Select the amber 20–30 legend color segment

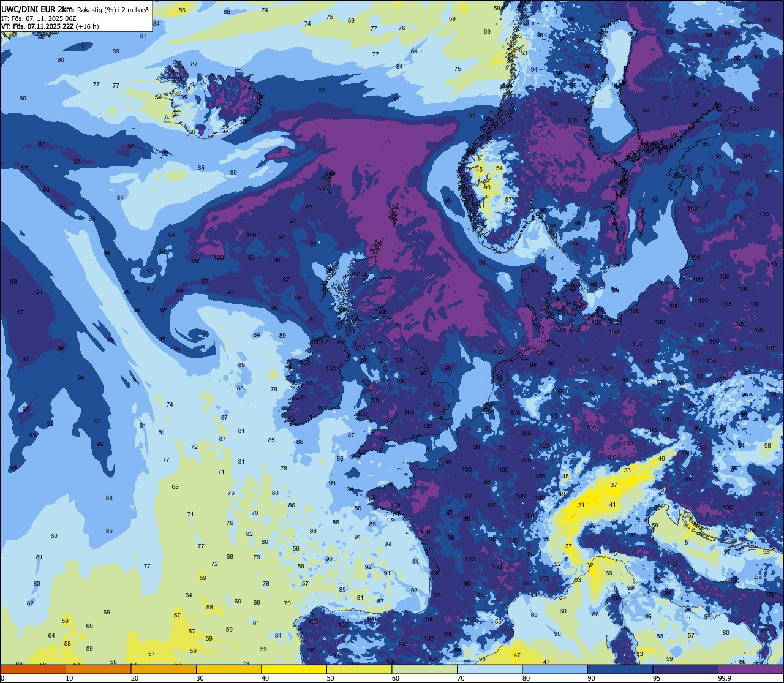pyautogui.click(x=164, y=670)
